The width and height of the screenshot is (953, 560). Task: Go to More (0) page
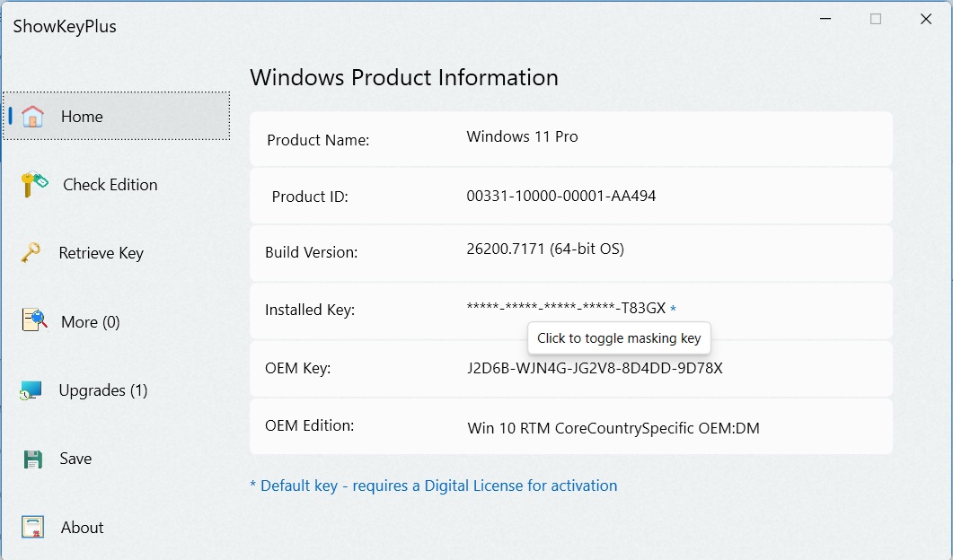[91, 322]
